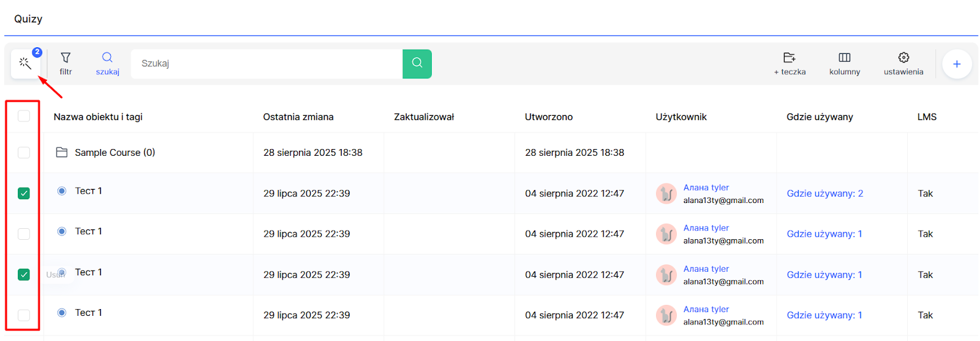980x341 pixels.
Task: Check the Sample Course row checkbox
Action: coord(24,153)
